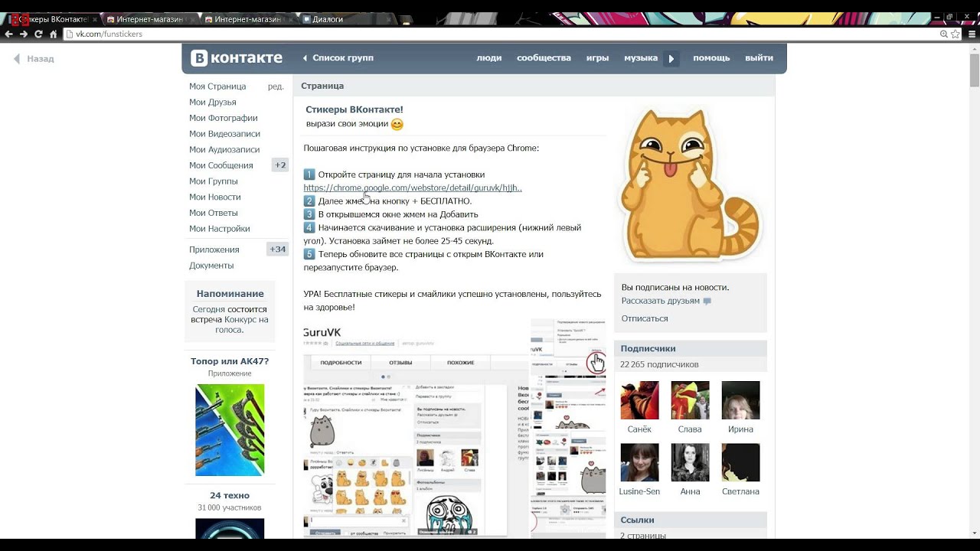Reload the page with refresh icon
The image size is (980, 551).
click(x=38, y=34)
